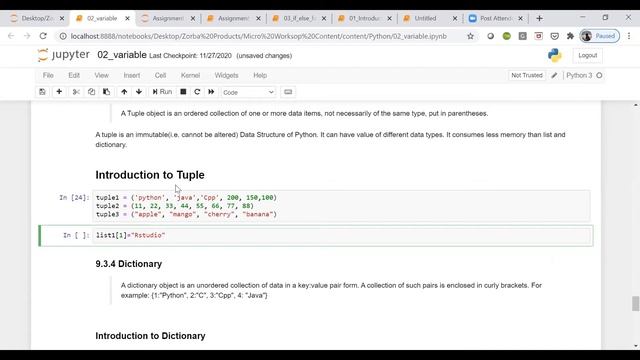Screen dimensions: 640x360
Task: Click the browser back arrow
Action: (x=11, y=36)
